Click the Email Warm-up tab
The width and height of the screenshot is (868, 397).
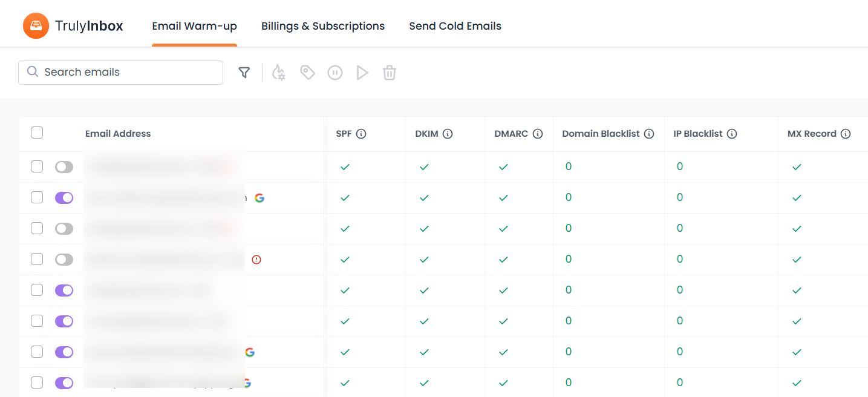[x=194, y=26]
